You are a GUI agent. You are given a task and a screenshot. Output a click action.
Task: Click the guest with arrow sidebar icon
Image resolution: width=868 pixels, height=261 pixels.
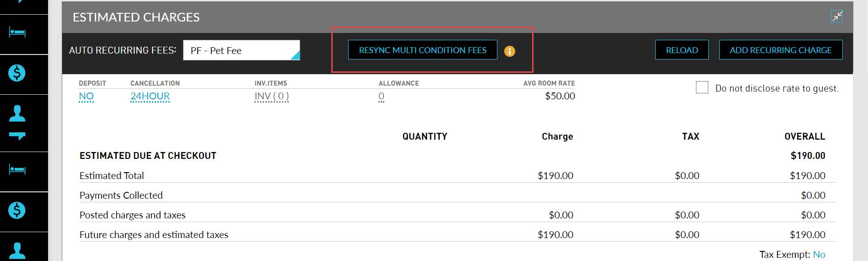tap(17, 122)
